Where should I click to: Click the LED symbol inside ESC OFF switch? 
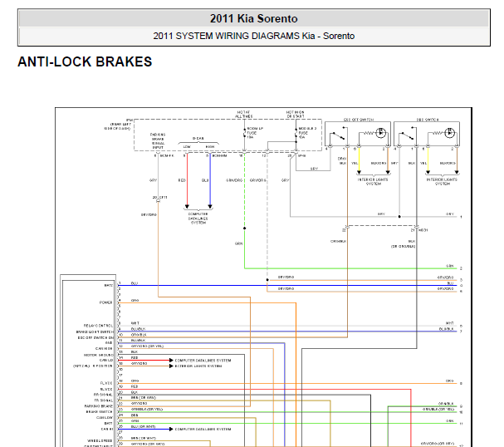(381, 132)
